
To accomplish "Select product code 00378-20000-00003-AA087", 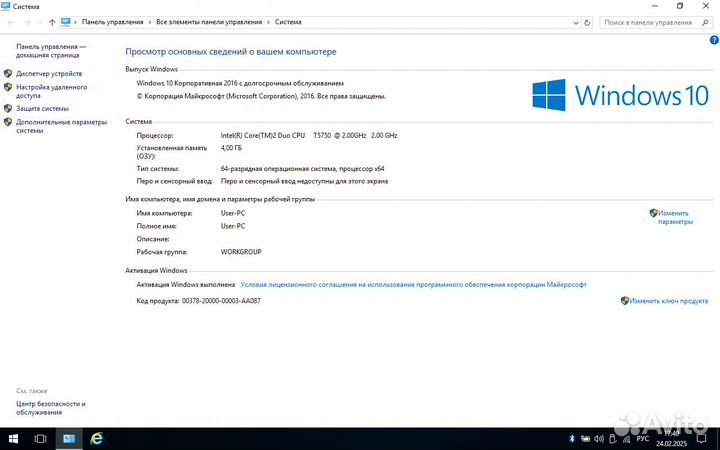I will click(221, 301).
